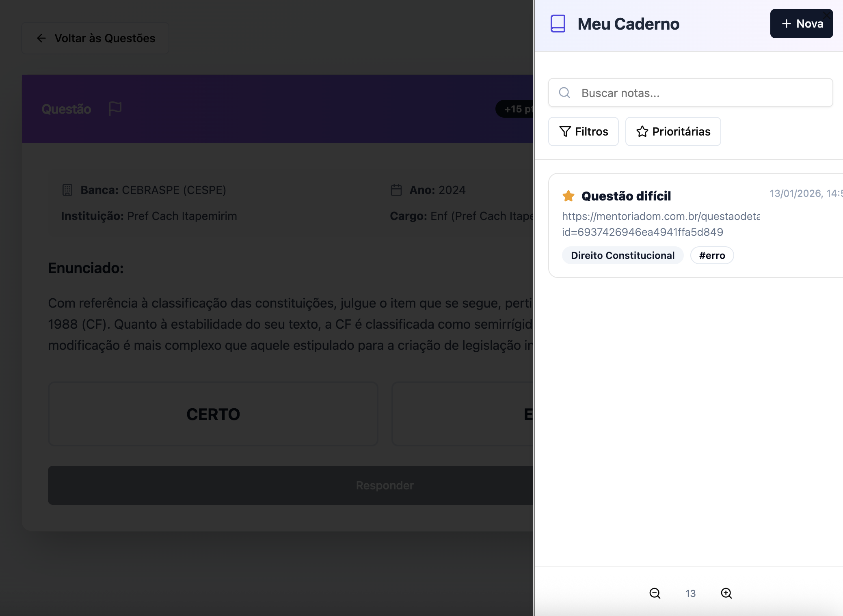Click the flag icon next to Questão
The image size is (843, 616).
click(115, 109)
